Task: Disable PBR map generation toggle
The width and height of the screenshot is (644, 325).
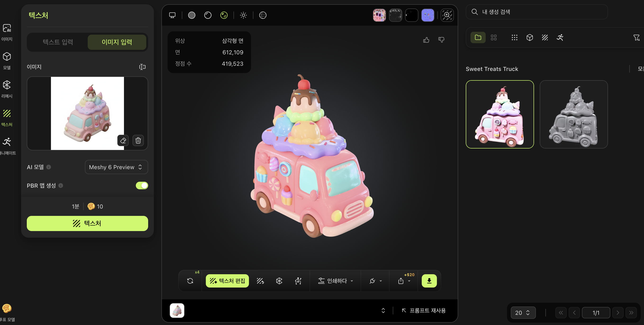Action: 142,186
